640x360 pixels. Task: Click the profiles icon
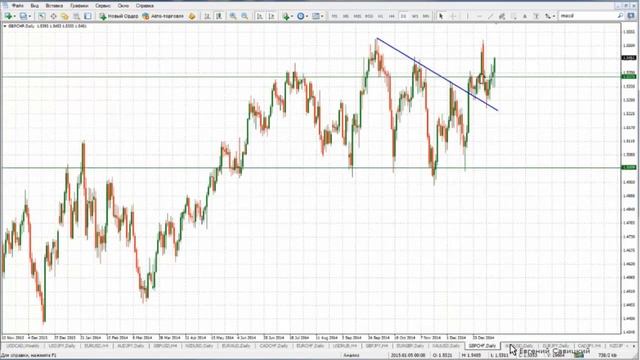coord(23,16)
